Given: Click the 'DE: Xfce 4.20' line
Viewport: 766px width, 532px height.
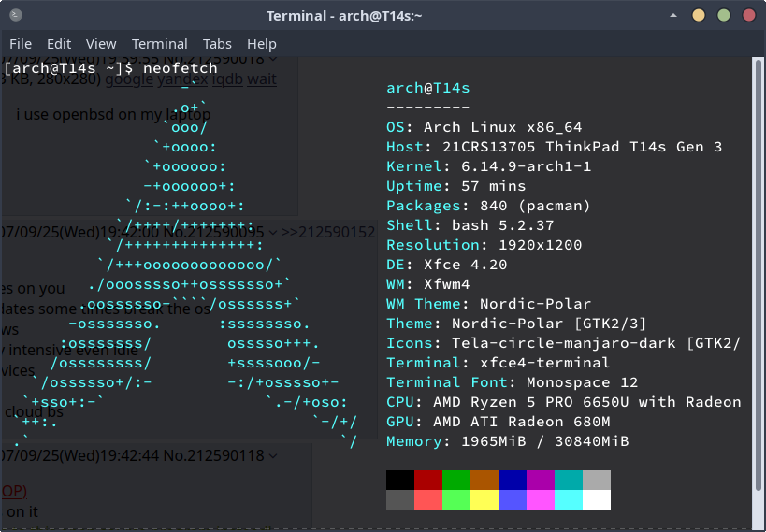Looking at the screenshot, I should (x=446, y=265).
